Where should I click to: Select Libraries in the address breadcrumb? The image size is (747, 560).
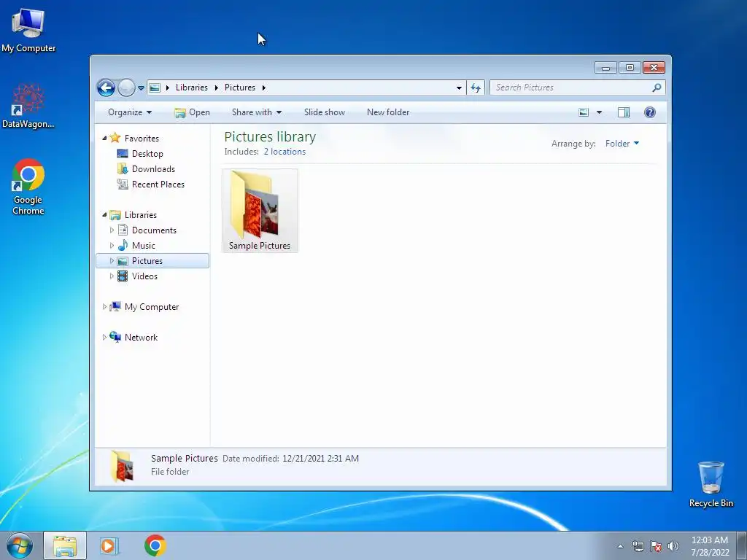point(192,87)
